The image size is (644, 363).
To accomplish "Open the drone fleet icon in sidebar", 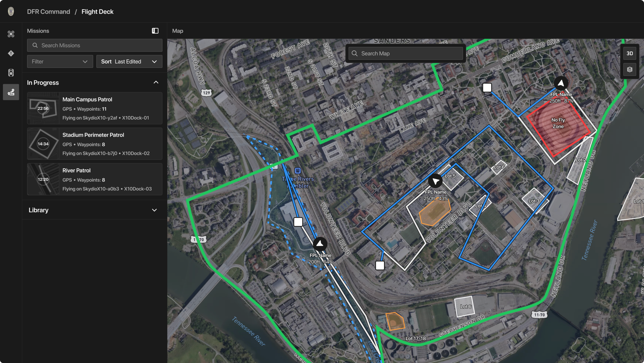I will pos(11,34).
